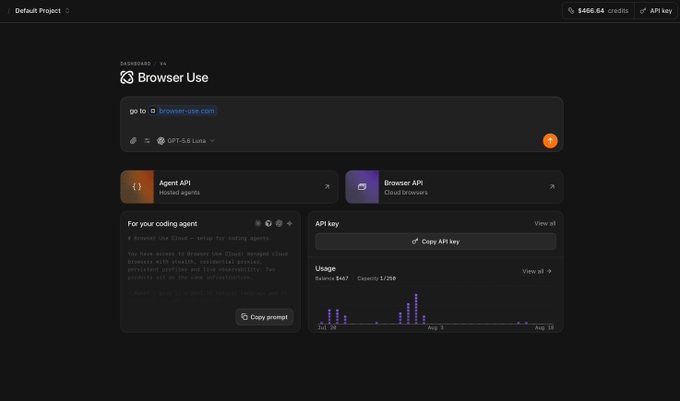Click the tallest bar in the Usage chart
This screenshot has height=401, width=680.
pos(416,309)
